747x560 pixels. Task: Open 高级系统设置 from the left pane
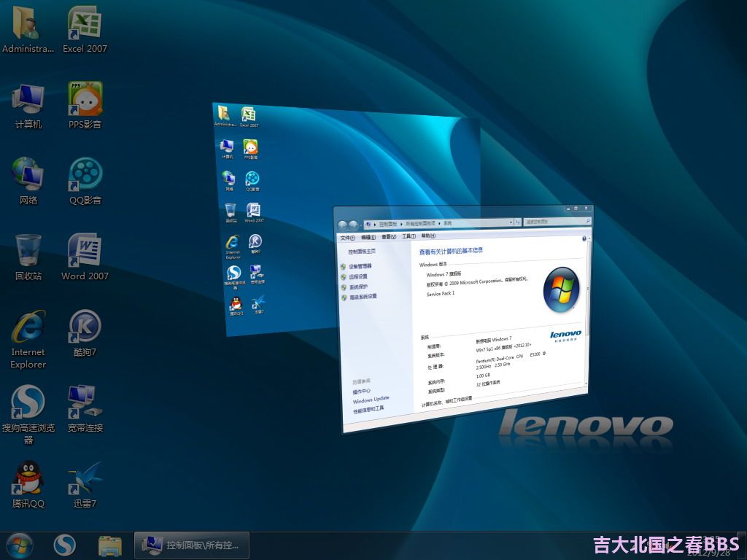pos(363,296)
